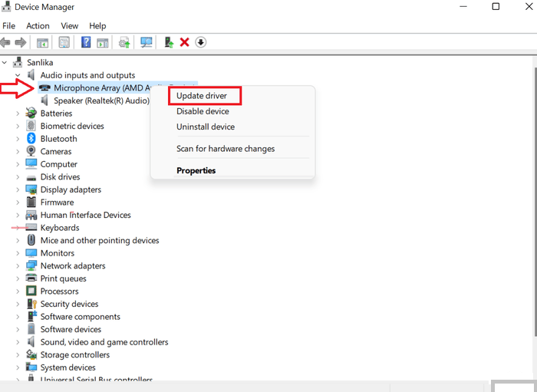
Task: Click the Sanlika computer root icon
Action: click(x=18, y=62)
